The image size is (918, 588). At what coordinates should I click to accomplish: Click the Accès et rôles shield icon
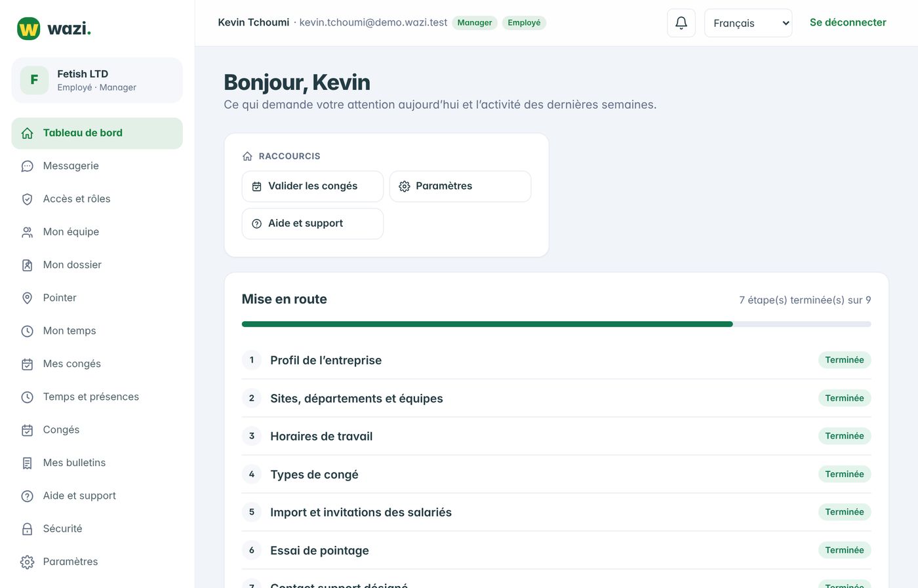tap(27, 199)
